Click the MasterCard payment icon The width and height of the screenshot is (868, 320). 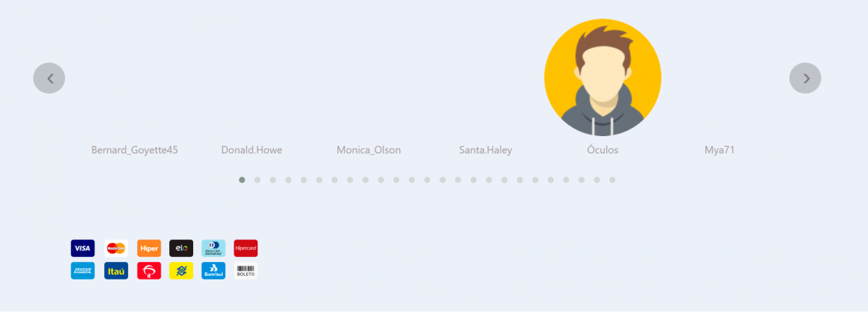coord(116,248)
